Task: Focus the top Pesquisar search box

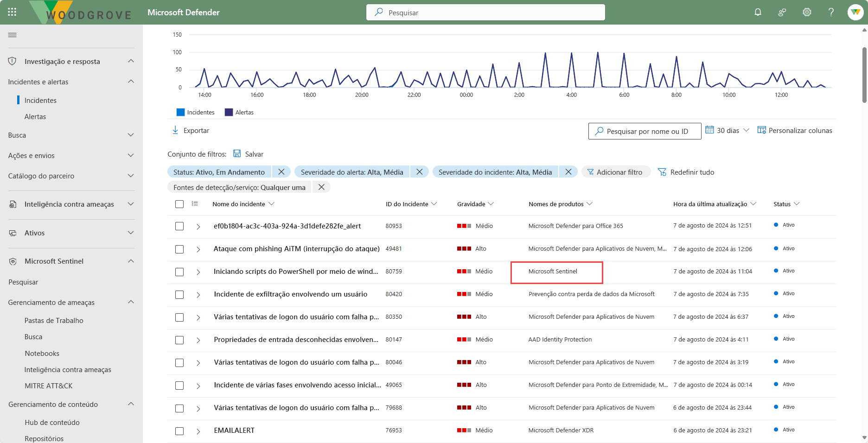Action: pyautogui.click(x=485, y=12)
